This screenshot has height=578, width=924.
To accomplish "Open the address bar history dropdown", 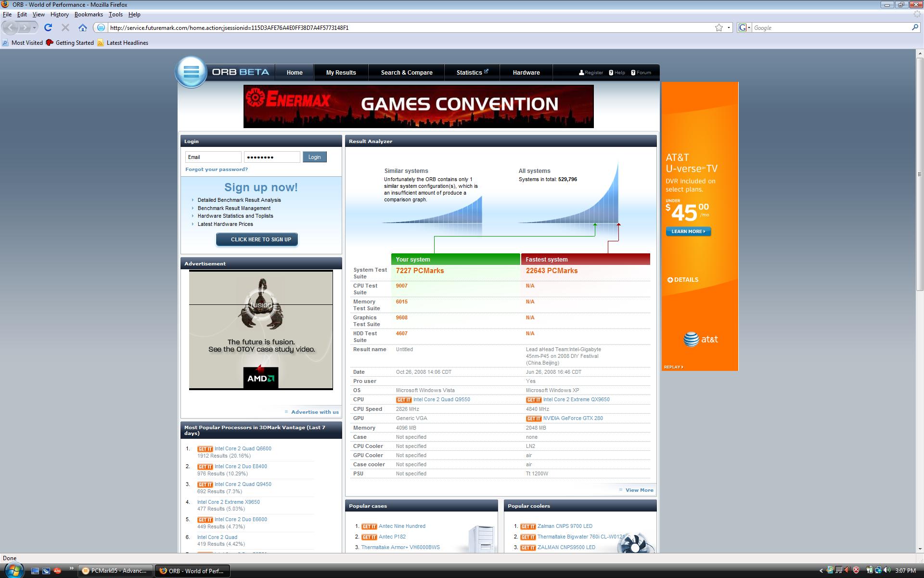I will (729, 28).
